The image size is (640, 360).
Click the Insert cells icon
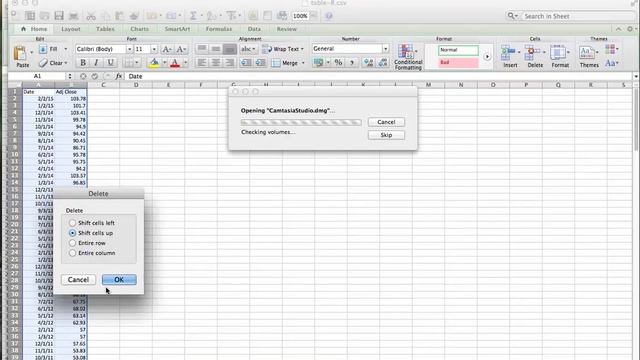tap(508, 53)
